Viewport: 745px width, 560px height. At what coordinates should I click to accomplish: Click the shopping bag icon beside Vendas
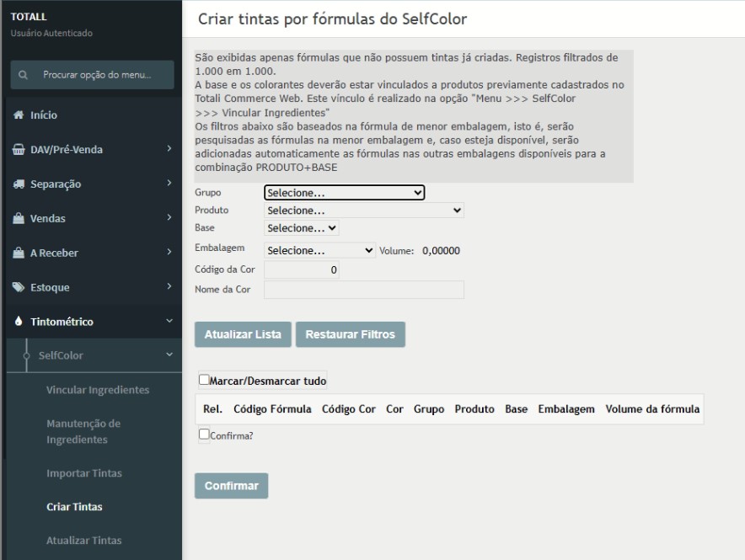tap(19, 218)
